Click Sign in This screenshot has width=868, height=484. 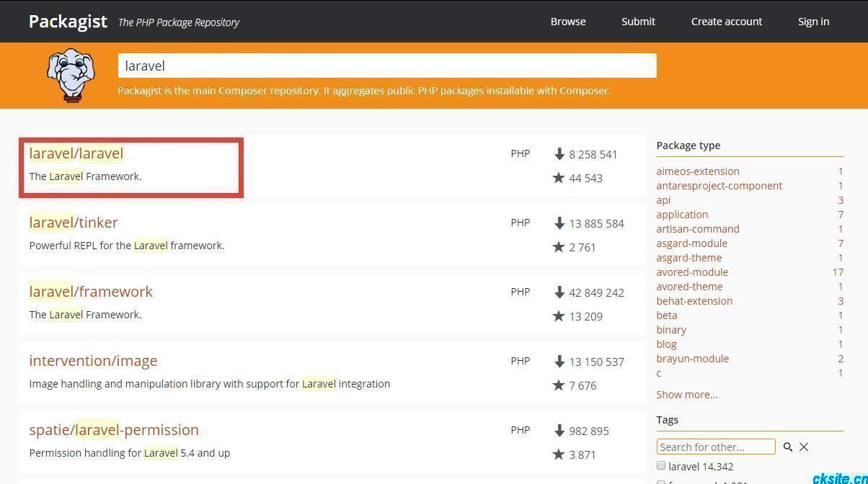coord(813,22)
